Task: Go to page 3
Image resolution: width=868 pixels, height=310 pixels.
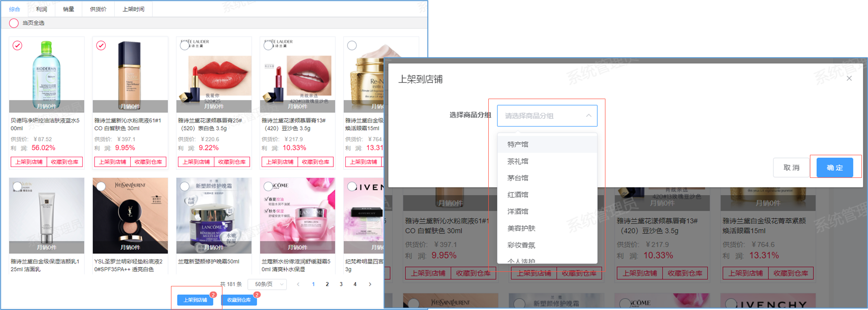Action: [341, 284]
